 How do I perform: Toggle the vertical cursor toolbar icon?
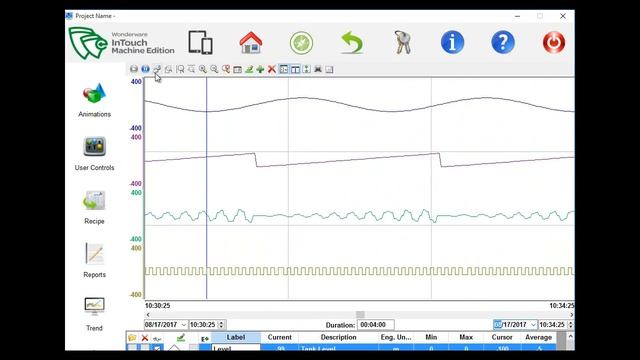(295, 69)
